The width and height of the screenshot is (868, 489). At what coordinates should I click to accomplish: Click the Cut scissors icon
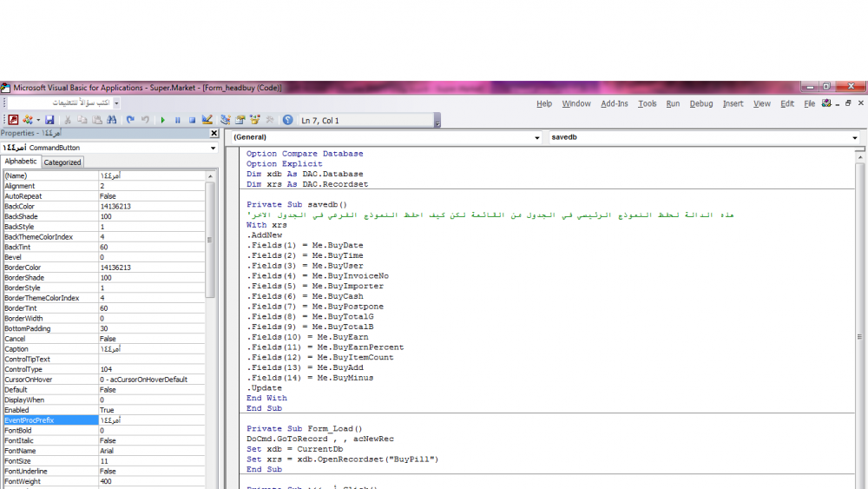tap(68, 120)
